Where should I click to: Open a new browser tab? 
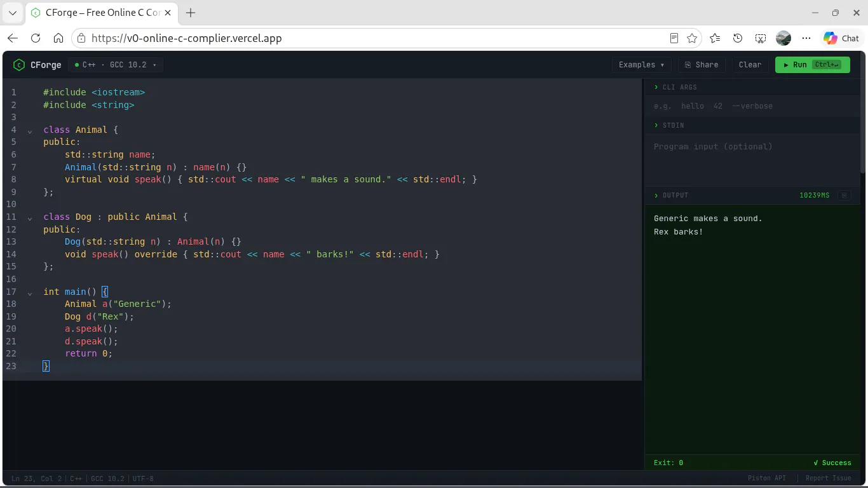pyautogui.click(x=191, y=13)
